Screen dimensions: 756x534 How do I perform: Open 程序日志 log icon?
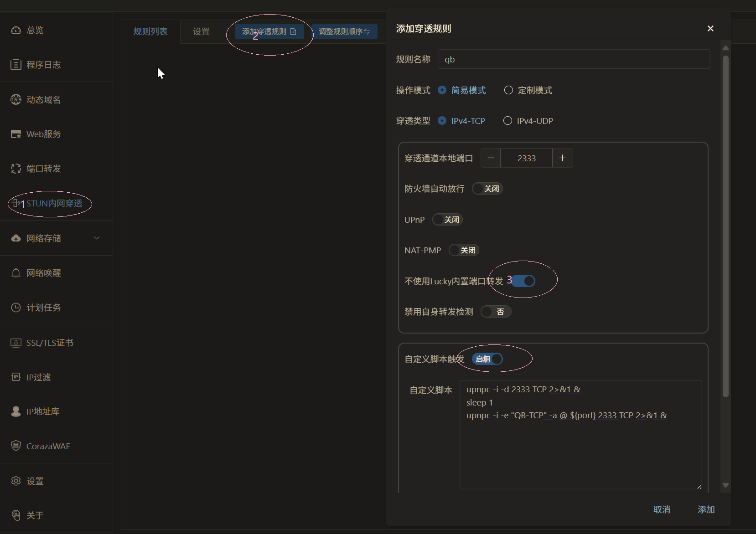pyautogui.click(x=16, y=65)
